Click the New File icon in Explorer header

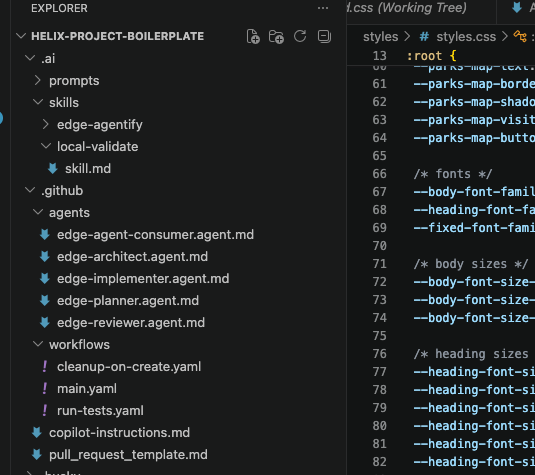[x=253, y=37]
